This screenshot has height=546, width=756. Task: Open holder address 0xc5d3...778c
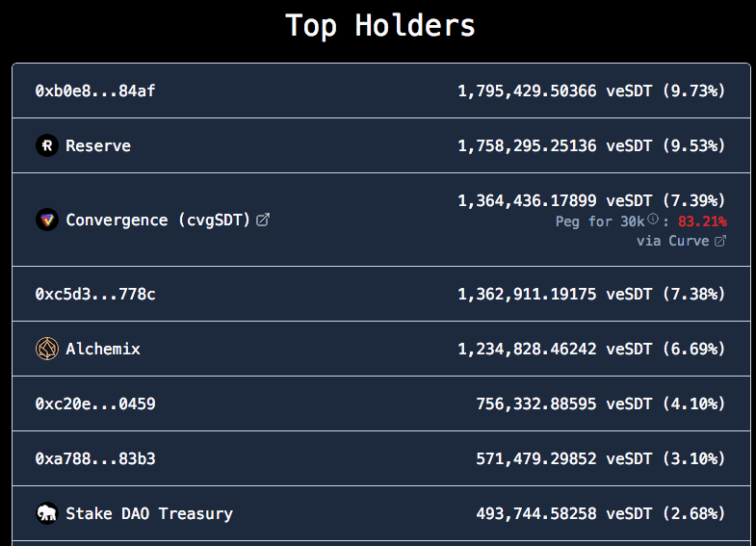(x=95, y=294)
